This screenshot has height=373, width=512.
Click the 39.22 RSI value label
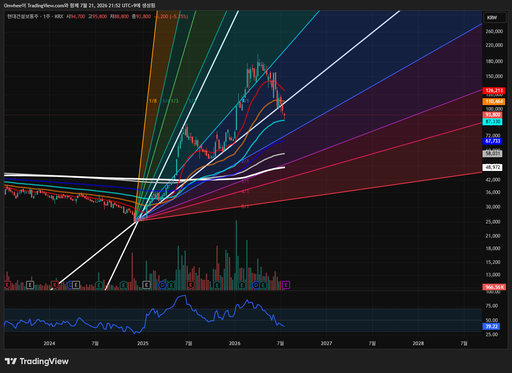[x=491, y=326]
